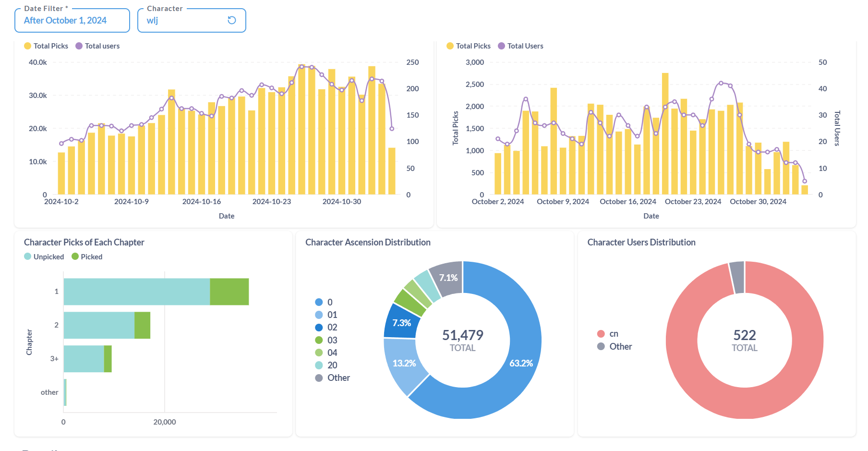
Task: Select ascension '01' legend item
Action: pos(326,315)
